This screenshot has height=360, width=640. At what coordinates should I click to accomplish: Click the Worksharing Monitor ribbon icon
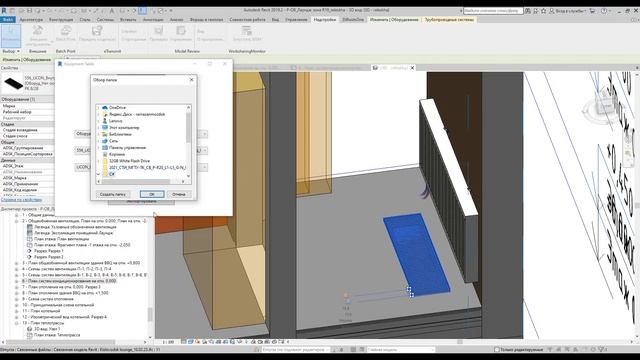click(247, 31)
